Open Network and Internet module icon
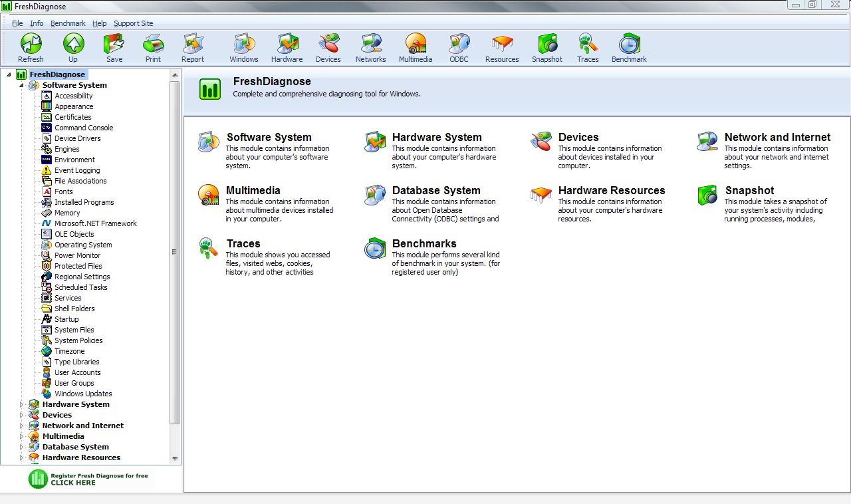 [707, 142]
